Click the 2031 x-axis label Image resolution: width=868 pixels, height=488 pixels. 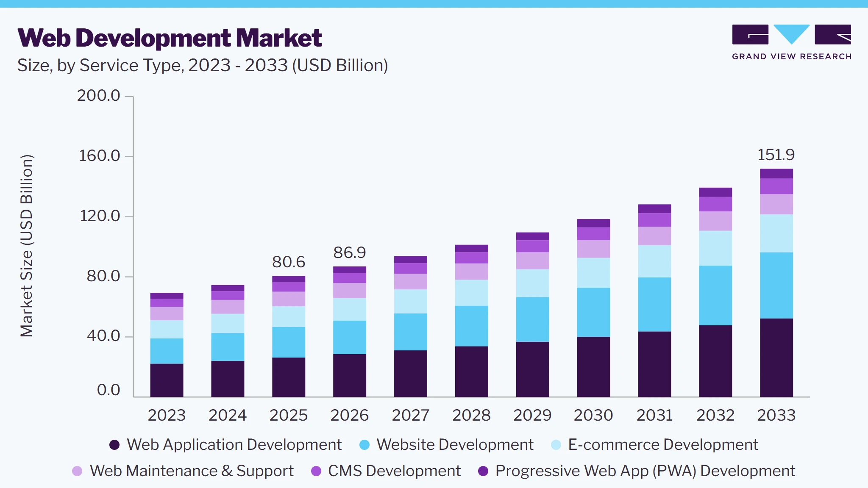pyautogui.click(x=654, y=415)
